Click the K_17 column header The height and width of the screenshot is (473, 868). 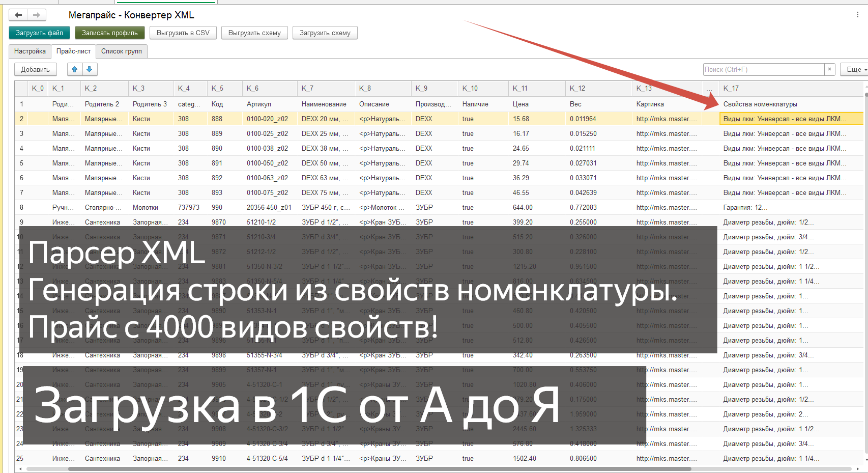point(792,89)
